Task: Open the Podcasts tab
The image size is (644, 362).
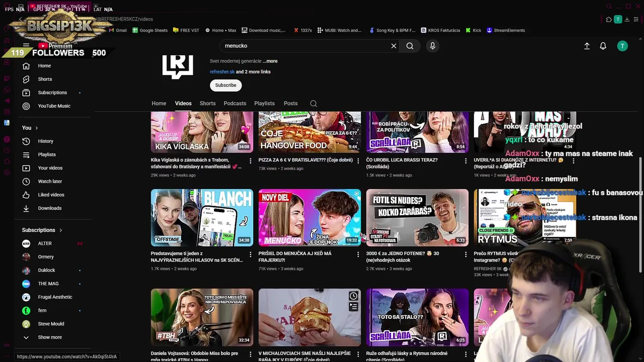Action: 235,104
